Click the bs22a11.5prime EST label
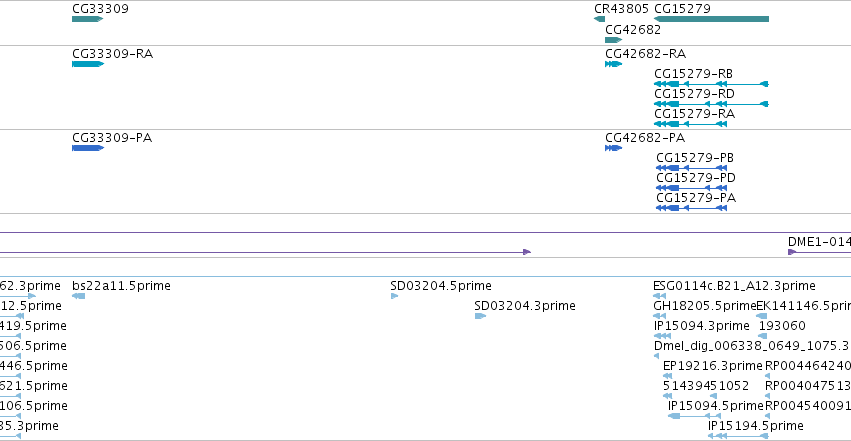 121,286
